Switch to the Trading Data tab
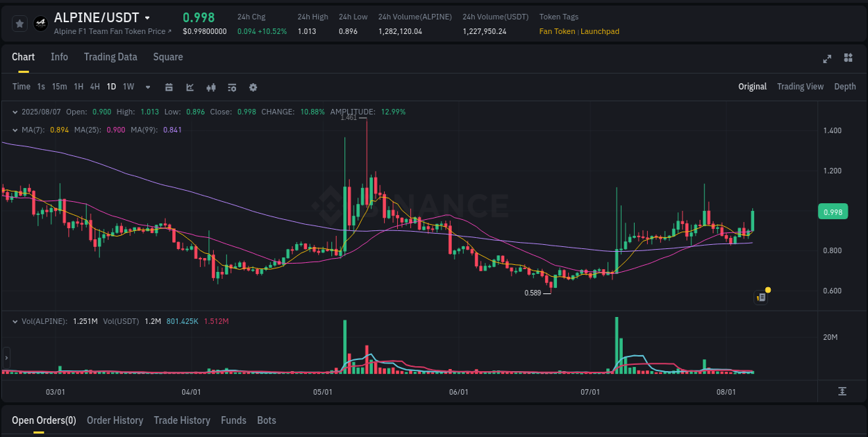 coord(110,57)
